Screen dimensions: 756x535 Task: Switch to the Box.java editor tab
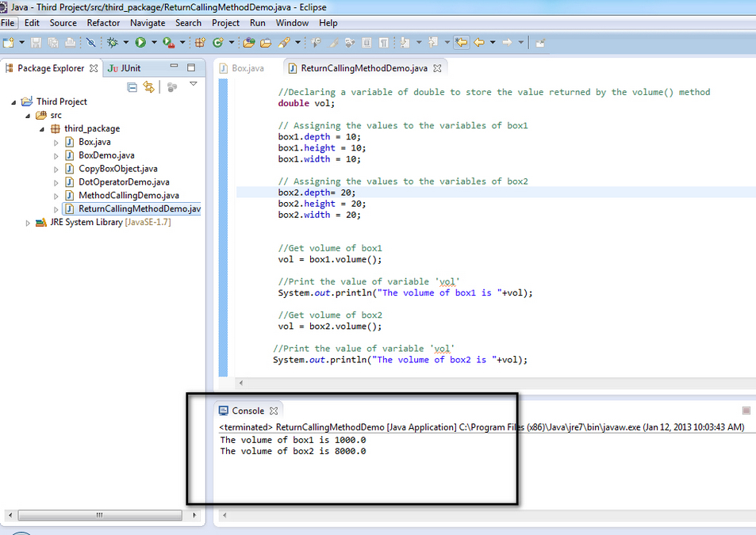click(241, 68)
